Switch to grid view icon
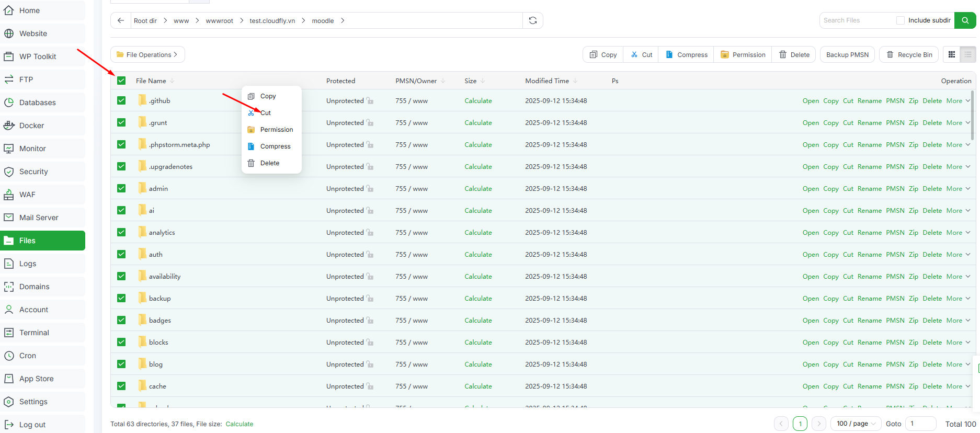 [x=952, y=54]
